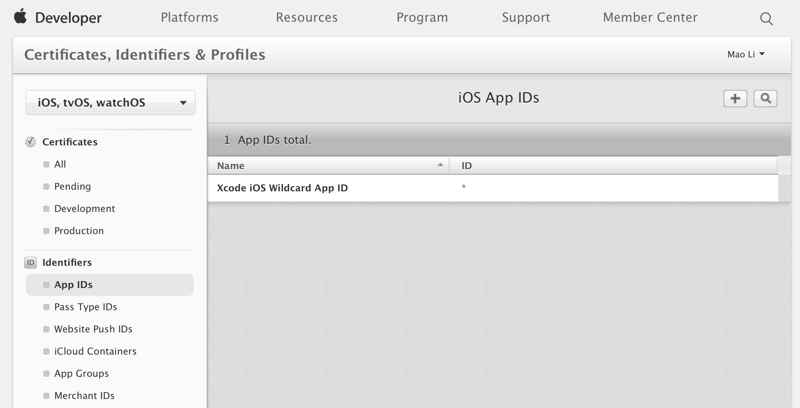Open the Resources menu

click(306, 17)
